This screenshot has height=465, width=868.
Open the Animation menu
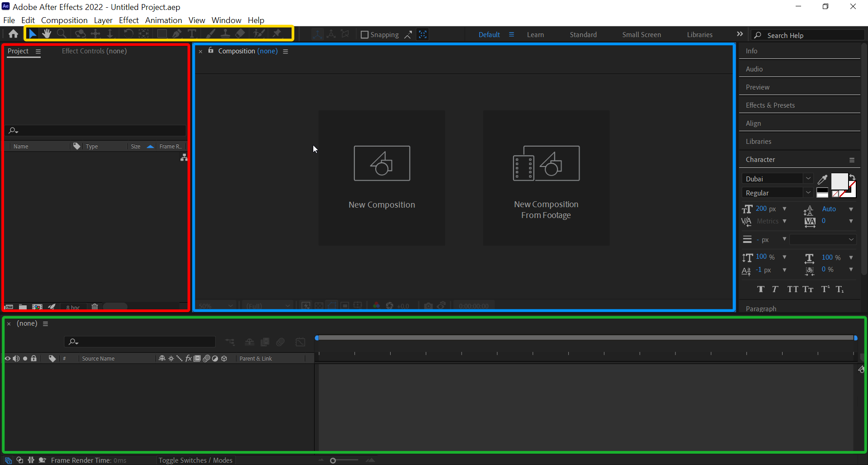163,20
